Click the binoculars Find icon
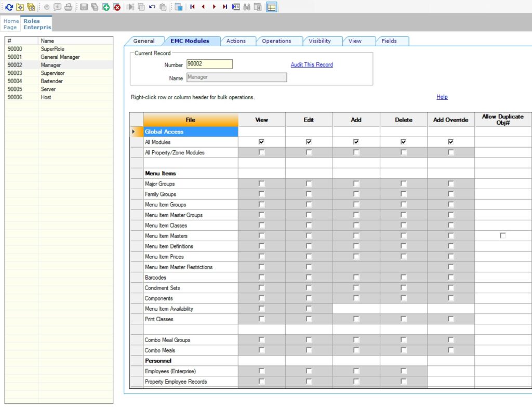 point(247,7)
